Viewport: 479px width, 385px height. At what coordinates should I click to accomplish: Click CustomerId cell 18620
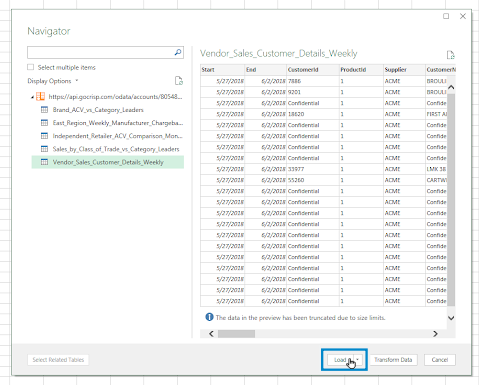(313, 114)
